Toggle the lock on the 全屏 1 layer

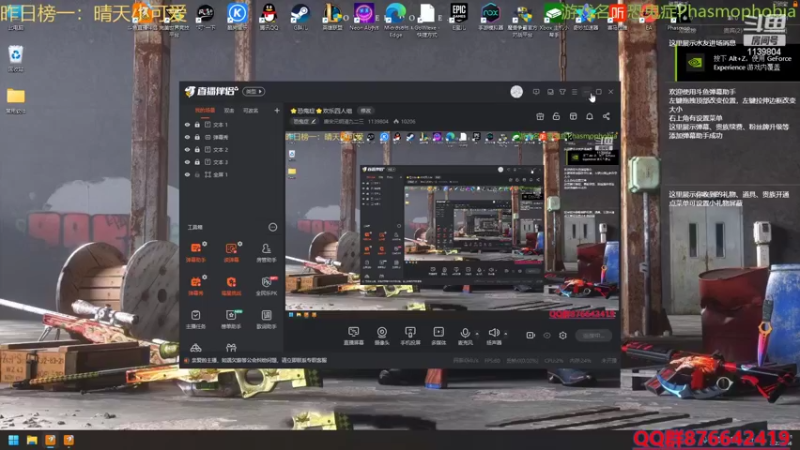point(197,174)
